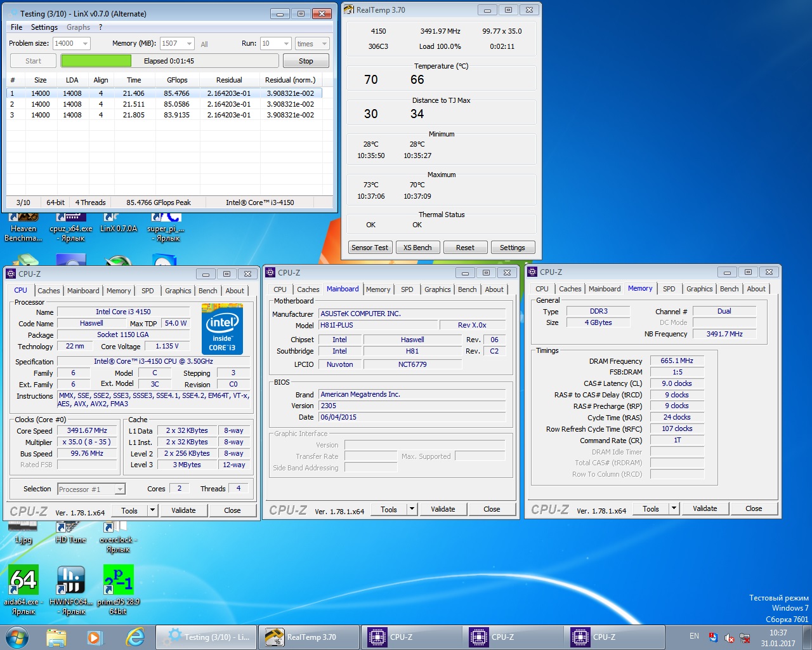Select the HWiNFO64 desktop shortcut

coord(71,590)
